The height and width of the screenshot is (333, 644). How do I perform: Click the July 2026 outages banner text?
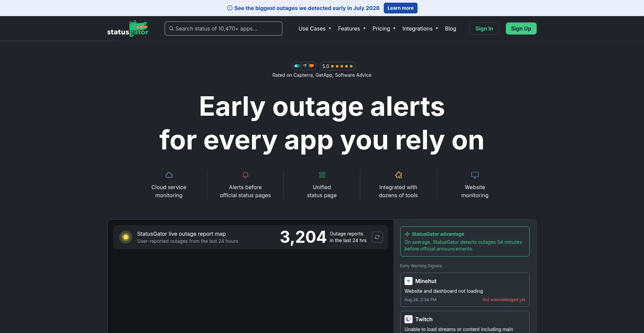(307, 8)
